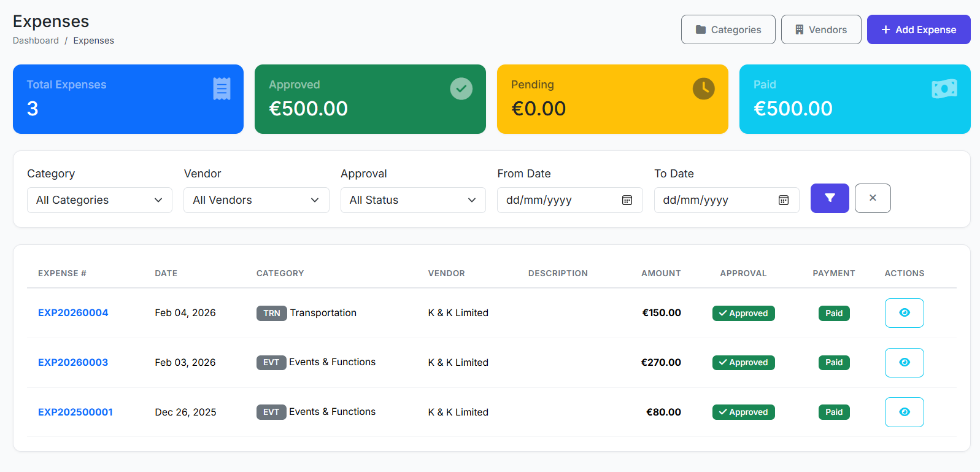Expand the All Status approval dropdown
The height and width of the screenshot is (472, 980).
pos(412,200)
